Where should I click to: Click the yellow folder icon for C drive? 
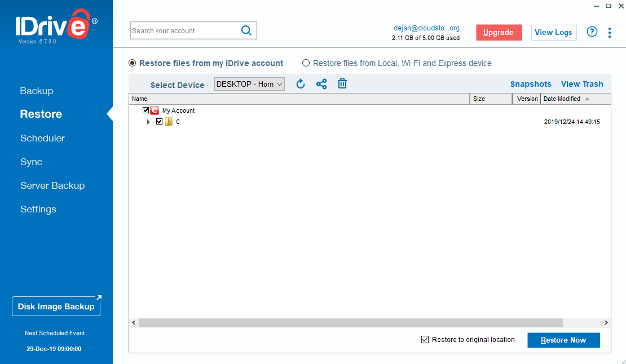click(x=169, y=122)
